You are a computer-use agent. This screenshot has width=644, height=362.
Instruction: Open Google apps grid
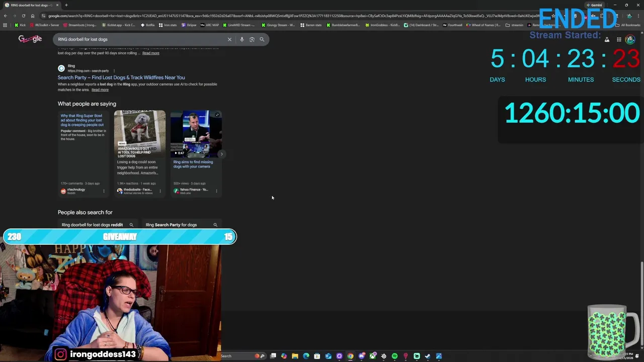coord(619,39)
